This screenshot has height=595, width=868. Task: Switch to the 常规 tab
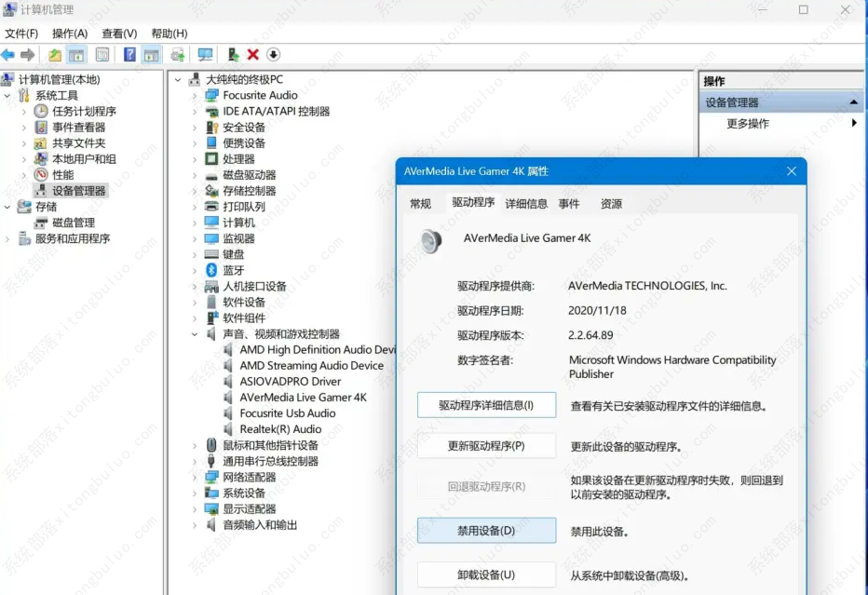(x=421, y=204)
